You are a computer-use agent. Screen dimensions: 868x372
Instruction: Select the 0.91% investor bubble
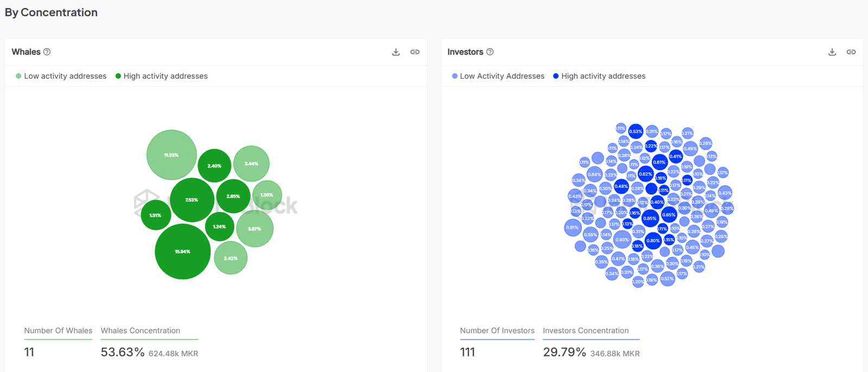click(x=572, y=228)
